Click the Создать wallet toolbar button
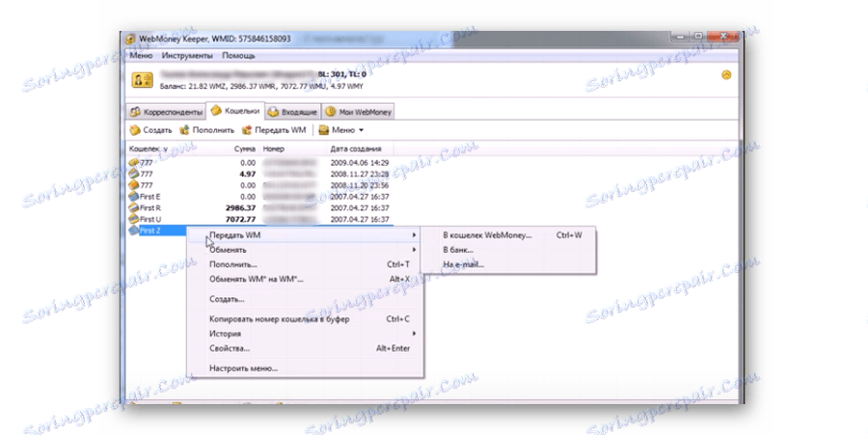The image size is (868, 435). 151,130
